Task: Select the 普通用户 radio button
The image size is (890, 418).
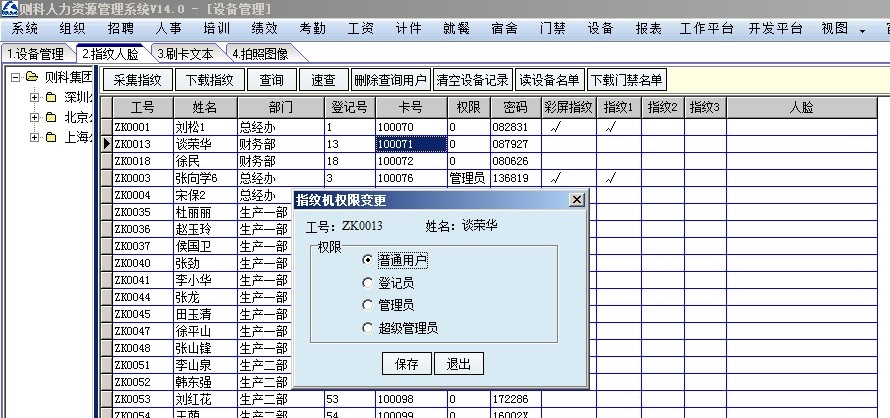Action: 368,260
